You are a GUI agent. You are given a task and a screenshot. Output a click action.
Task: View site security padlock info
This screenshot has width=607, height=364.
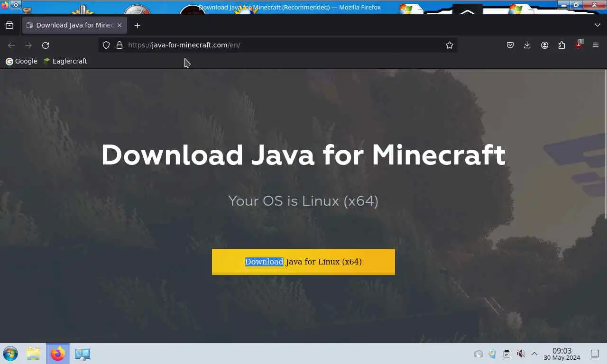click(x=120, y=45)
